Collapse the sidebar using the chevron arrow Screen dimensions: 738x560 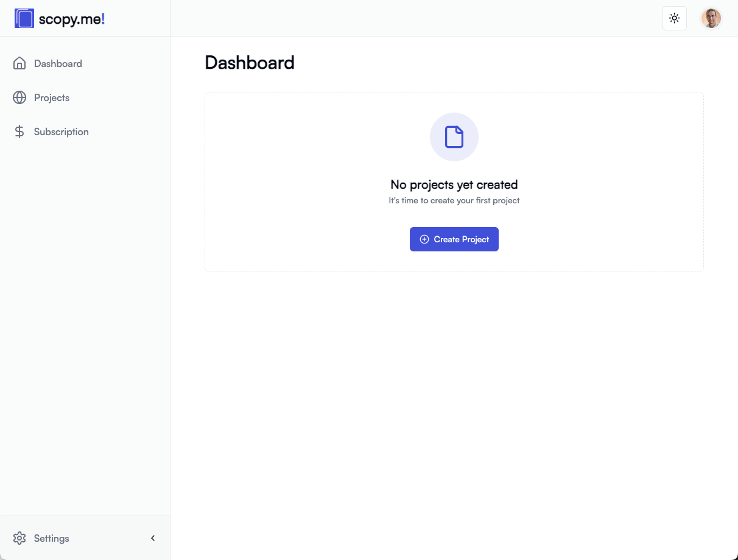click(x=153, y=538)
